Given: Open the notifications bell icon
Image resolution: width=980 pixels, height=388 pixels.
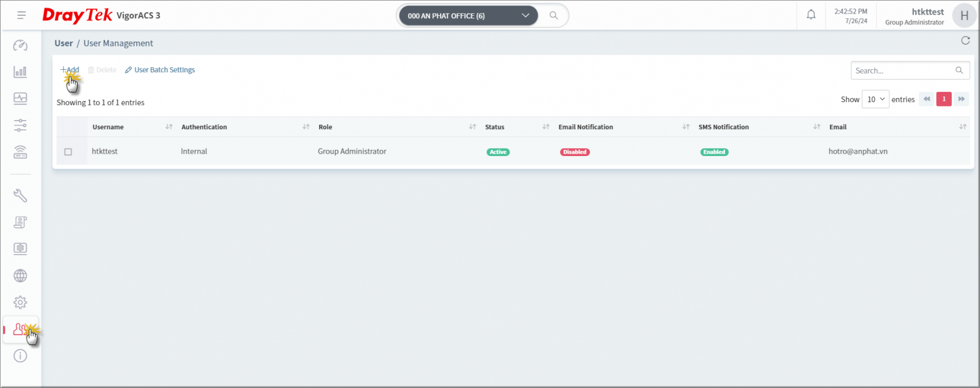Looking at the screenshot, I should (x=811, y=15).
